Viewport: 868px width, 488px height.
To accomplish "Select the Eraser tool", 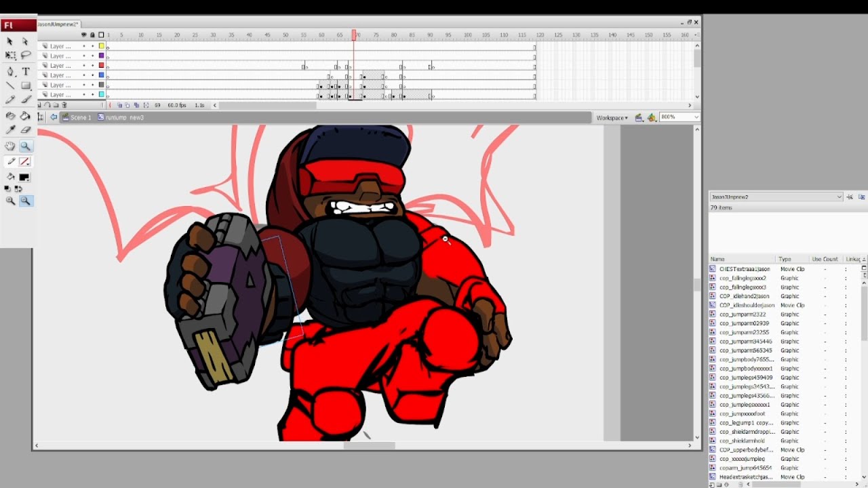I will point(25,129).
